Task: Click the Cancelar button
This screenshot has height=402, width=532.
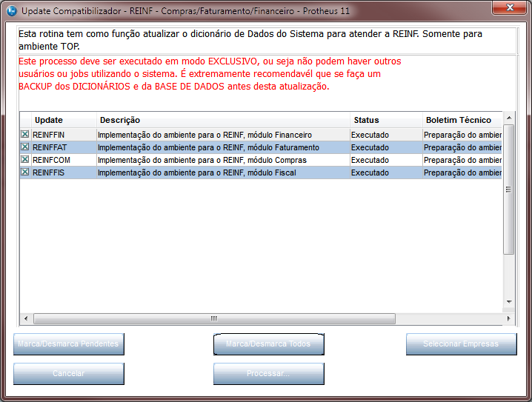Action: coord(68,373)
